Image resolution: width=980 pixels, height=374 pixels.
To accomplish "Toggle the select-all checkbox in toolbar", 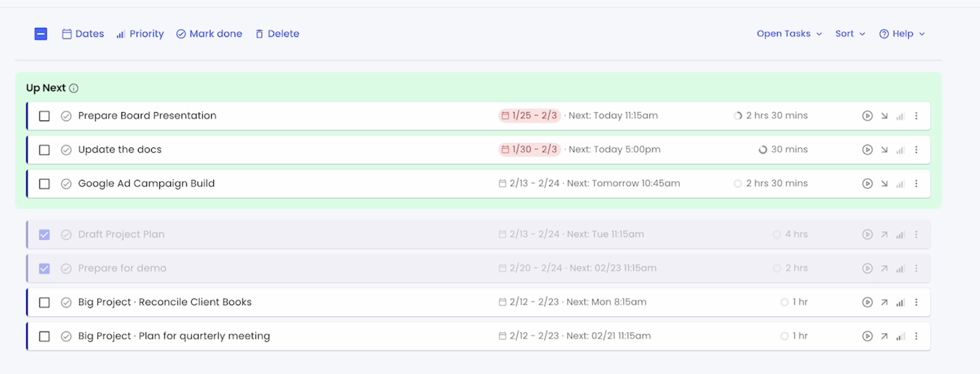I will (41, 34).
